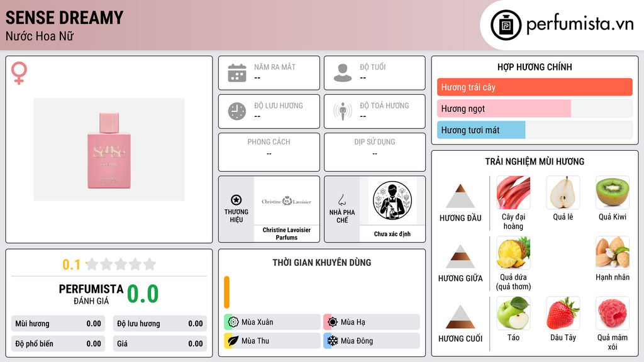Click the Hương cuối pyramid icon
644x362 pixels.
click(460, 317)
